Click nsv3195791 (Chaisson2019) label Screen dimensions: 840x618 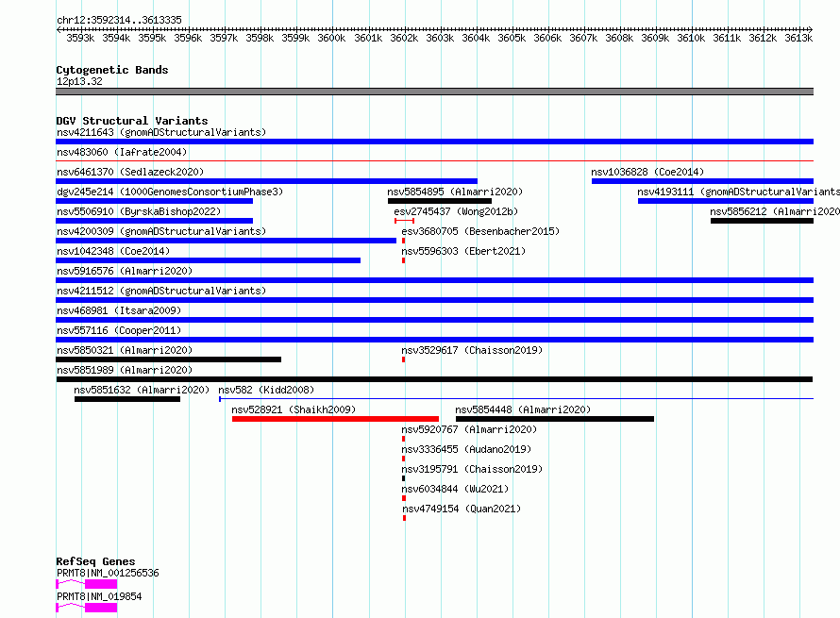point(472,469)
